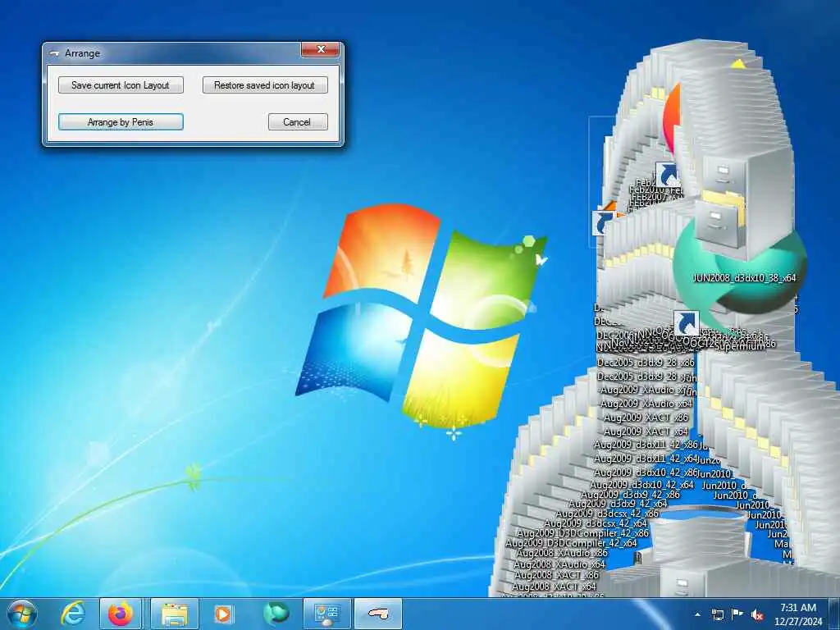Select the Dec2005_d3dx9_28_x86 desktop file
Screen dimensions: 840x630
pos(646,363)
